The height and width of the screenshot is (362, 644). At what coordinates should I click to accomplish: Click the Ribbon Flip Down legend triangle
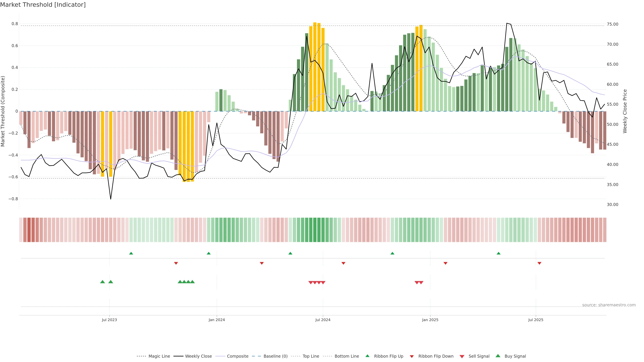(x=412, y=356)
